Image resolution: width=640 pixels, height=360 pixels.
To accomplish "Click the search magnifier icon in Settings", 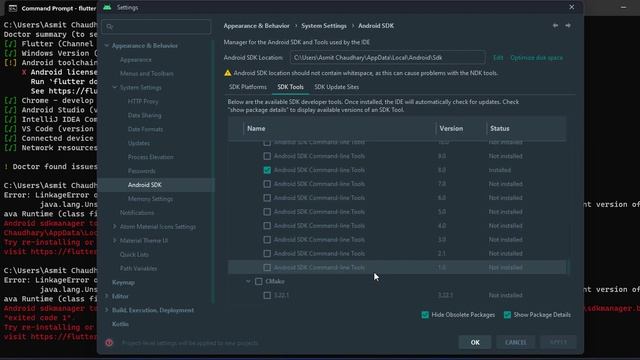I will click(x=109, y=27).
